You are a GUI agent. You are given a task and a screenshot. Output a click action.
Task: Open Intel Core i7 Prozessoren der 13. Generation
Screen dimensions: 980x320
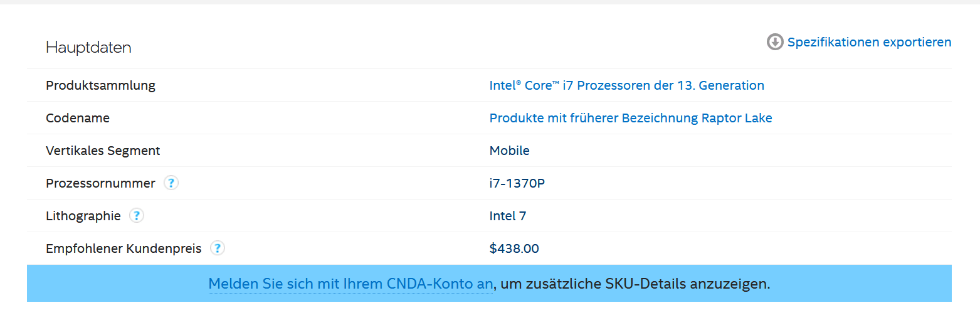coord(626,85)
